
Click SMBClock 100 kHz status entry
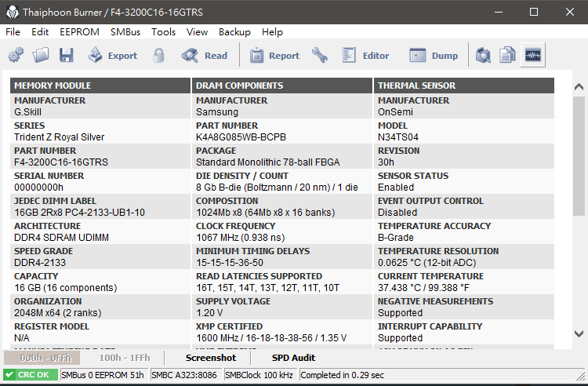(260, 375)
